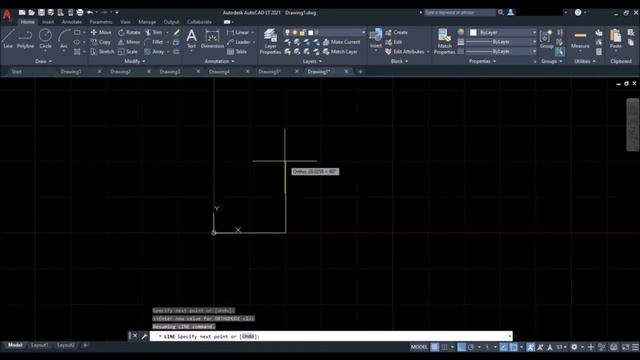Viewport: 640px width, 360px height.
Task: Click Match Layer button
Action: pos(340,52)
